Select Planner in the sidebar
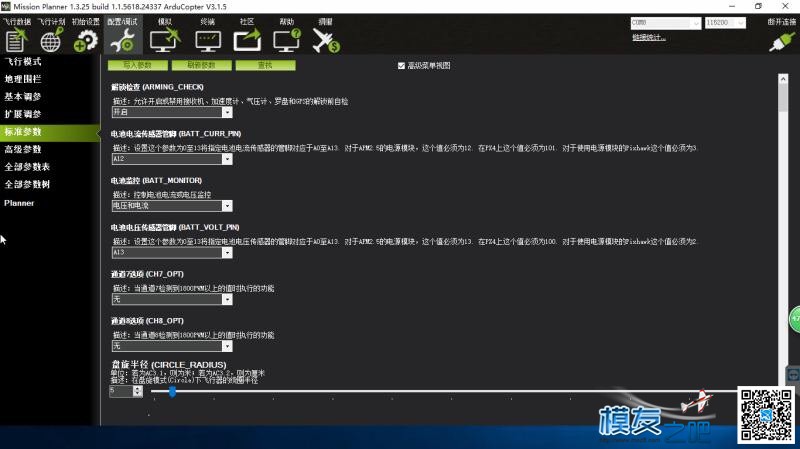This screenshot has width=800, height=449. pos(19,203)
